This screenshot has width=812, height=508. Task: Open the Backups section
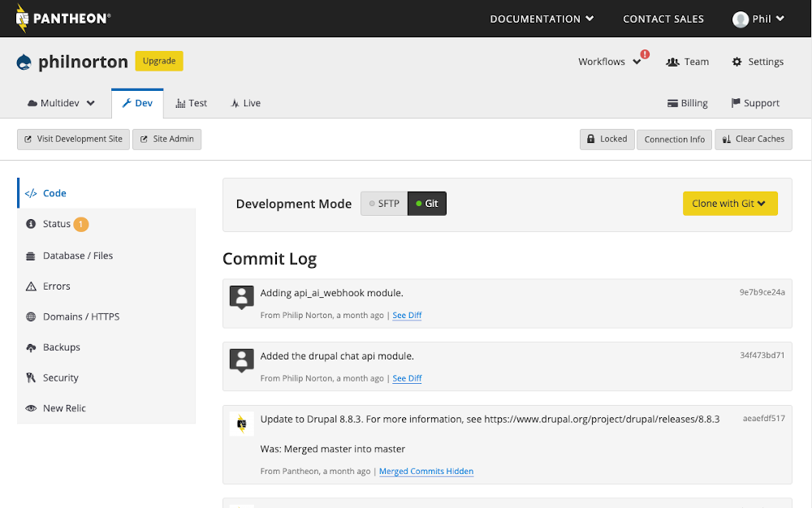tap(106, 347)
